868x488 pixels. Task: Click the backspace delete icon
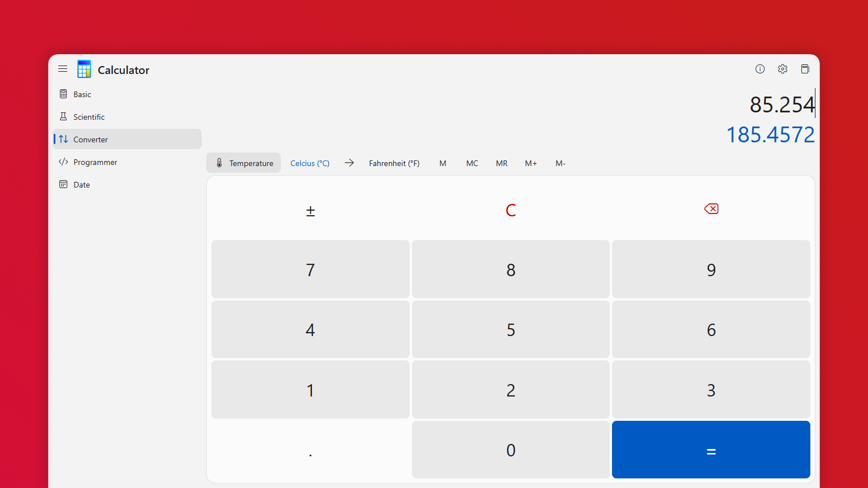[711, 210]
